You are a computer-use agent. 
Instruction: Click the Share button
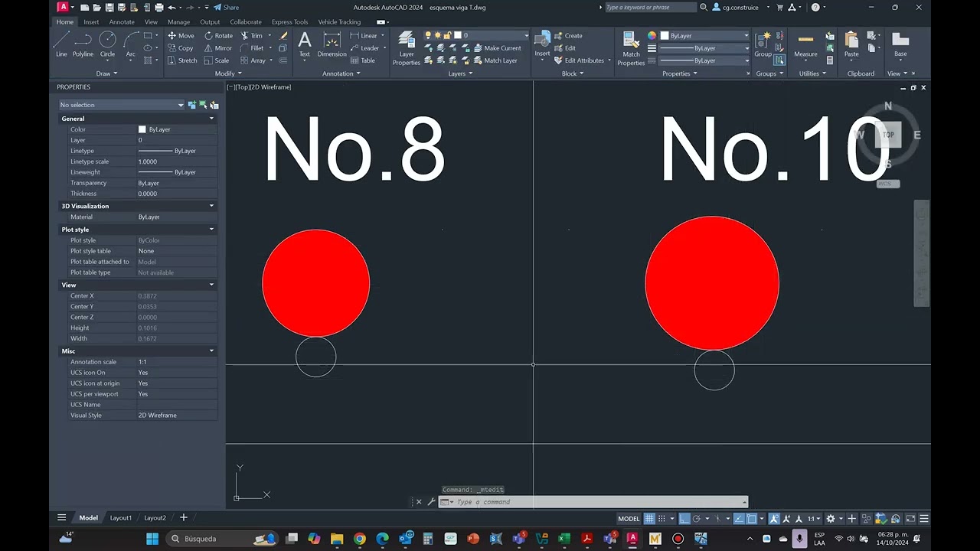pos(226,7)
